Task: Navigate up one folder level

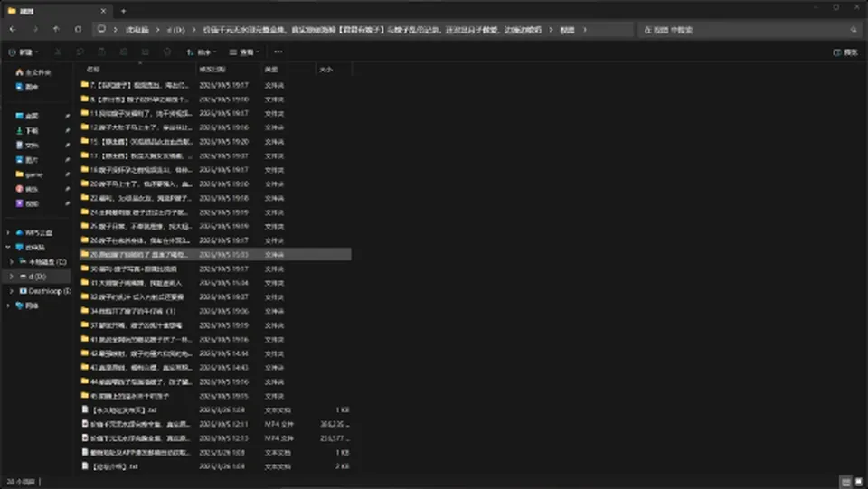Action: coord(56,29)
